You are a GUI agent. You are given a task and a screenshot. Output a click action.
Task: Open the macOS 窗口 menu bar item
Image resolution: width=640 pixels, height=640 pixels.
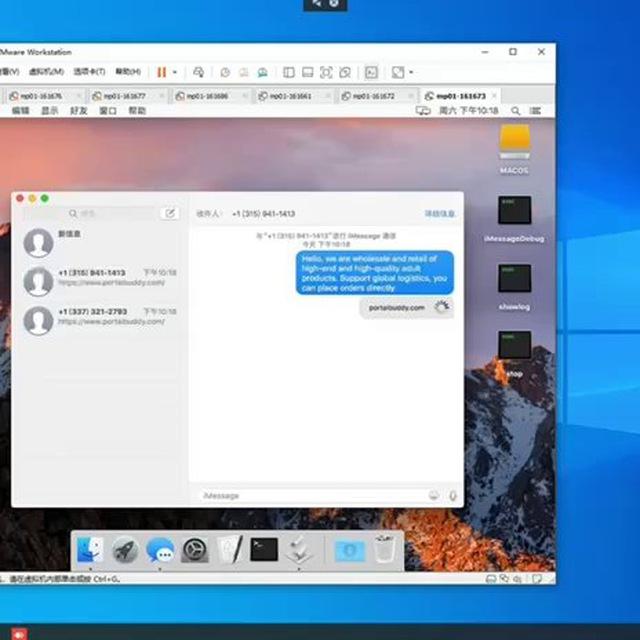pos(108,111)
